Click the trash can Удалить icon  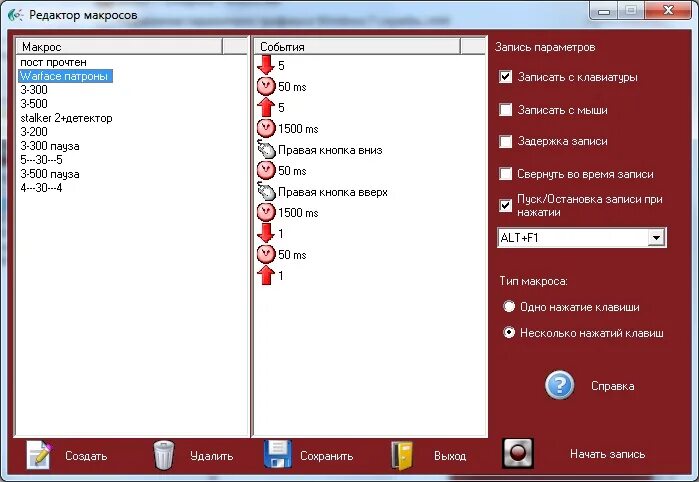pyautogui.click(x=164, y=455)
